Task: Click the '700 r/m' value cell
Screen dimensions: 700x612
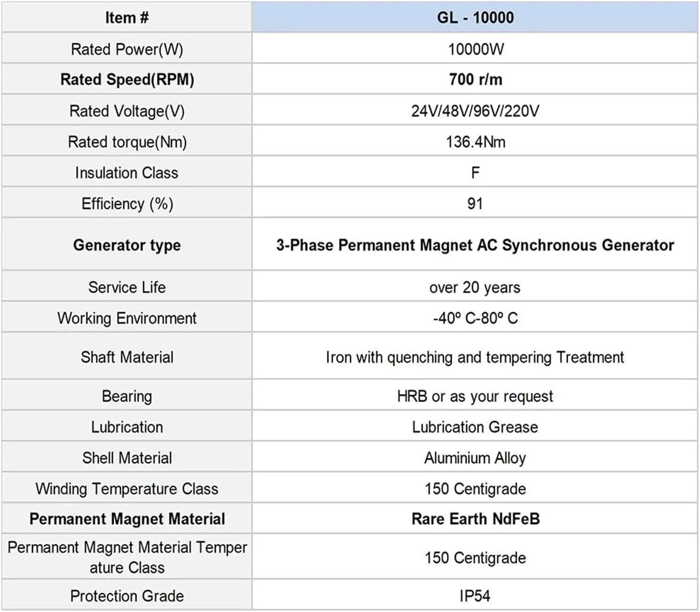Action: (x=475, y=79)
